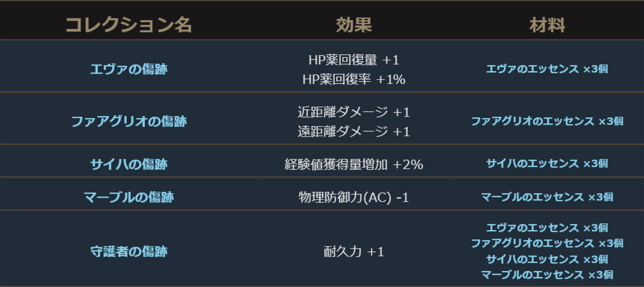The height and width of the screenshot is (287, 644).
Task: Click the 経験値獲得量増加 +2% effect
Action: pos(354,164)
